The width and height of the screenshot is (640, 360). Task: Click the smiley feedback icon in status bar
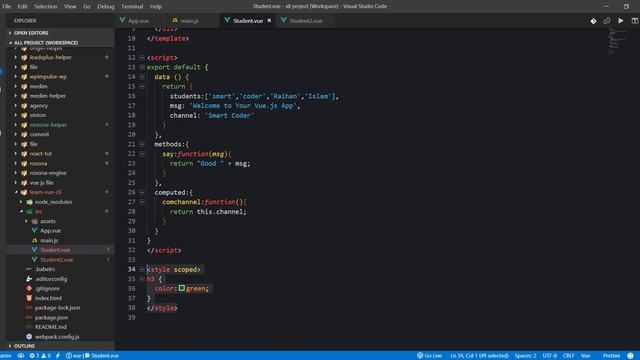[631, 356]
